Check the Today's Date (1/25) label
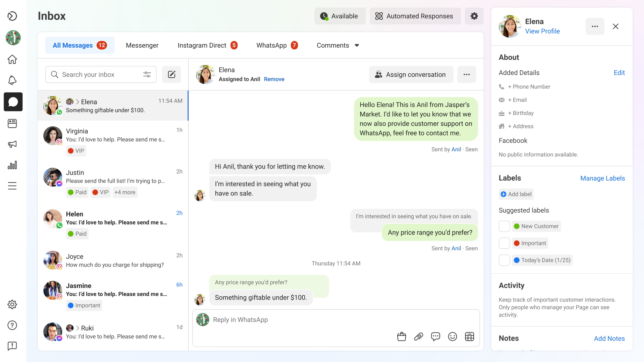Image resolution: width=644 pixels, height=362 pixels. pos(504,260)
